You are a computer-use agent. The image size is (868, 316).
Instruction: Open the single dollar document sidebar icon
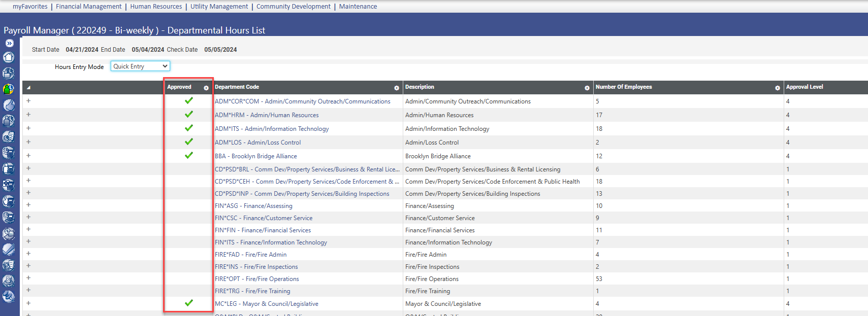[9, 280]
